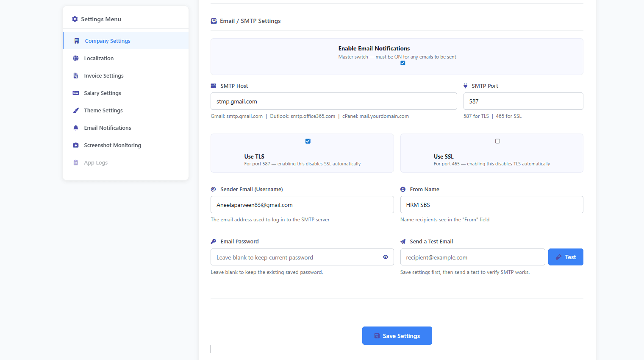Uncheck the Use TLS checkbox
The height and width of the screenshot is (360, 644).
pos(308,141)
